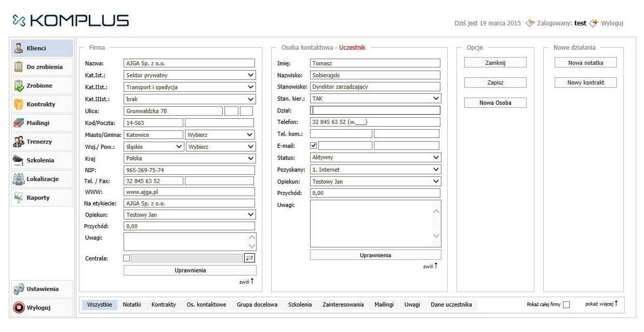Open Gmina Wybierz dropdown
Viewport: 644px width, 332px height.
click(x=220, y=135)
